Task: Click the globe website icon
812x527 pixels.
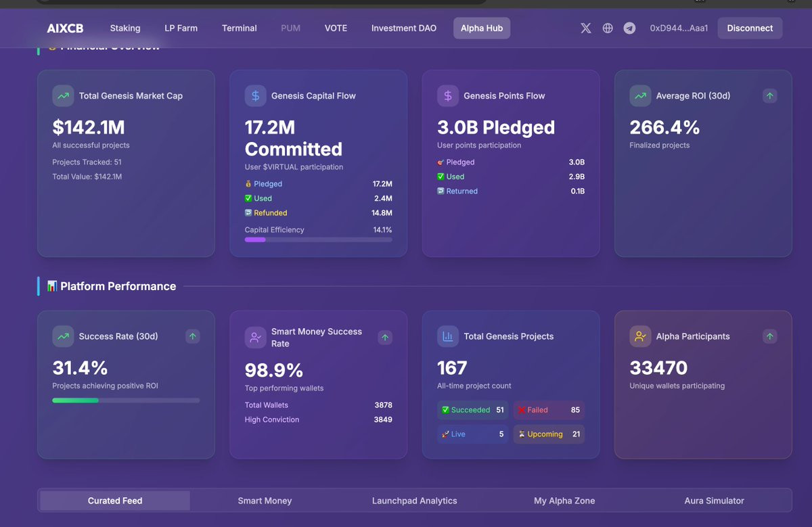Action: [x=608, y=28]
